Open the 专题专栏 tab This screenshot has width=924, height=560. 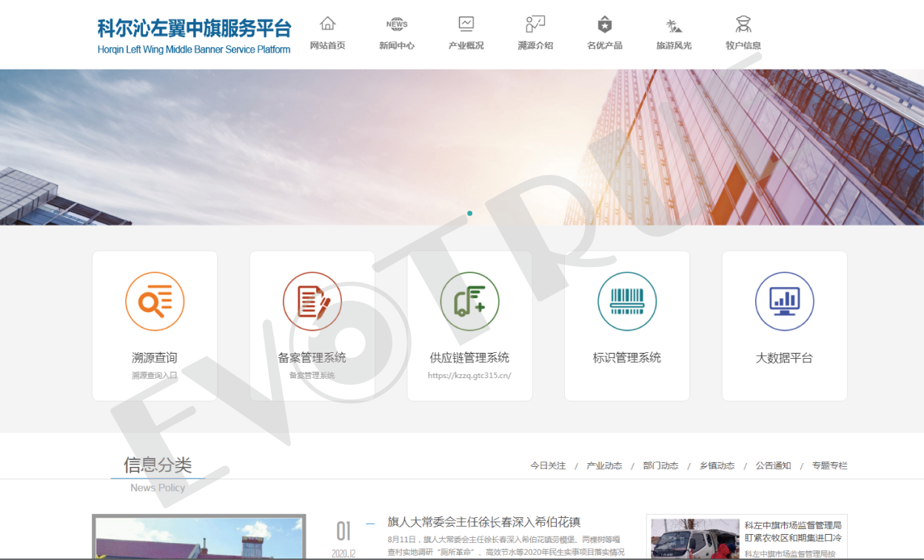829,466
